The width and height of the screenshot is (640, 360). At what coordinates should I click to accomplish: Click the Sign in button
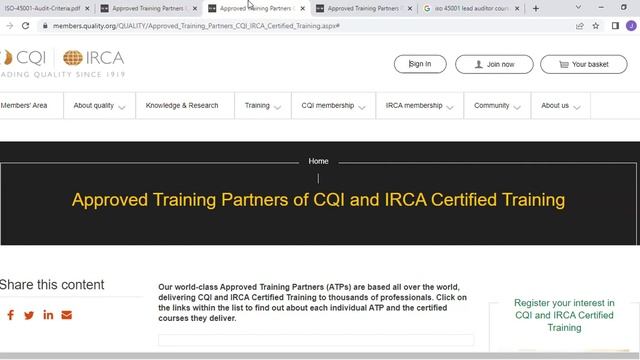click(x=420, y=64)
